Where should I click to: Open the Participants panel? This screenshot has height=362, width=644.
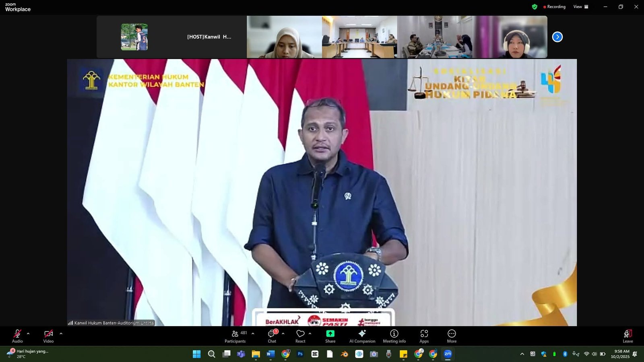[x=235, y=336]
